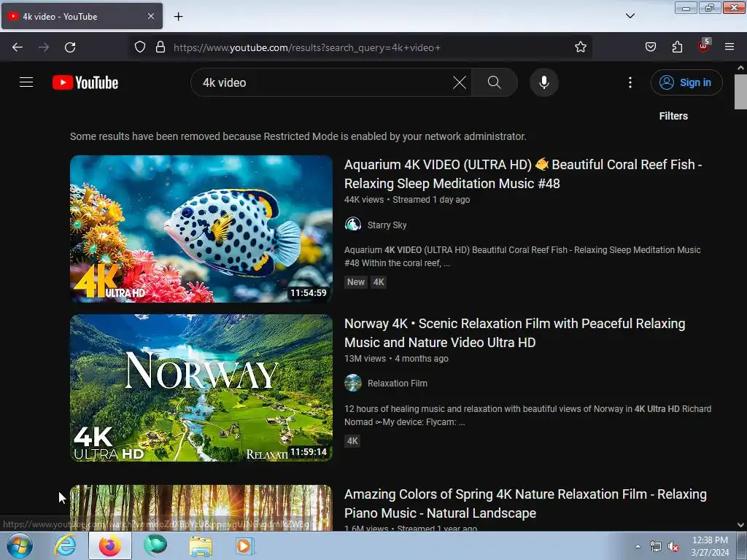The height and width of the screenshot is (560, 747).
Task: Save the page to Pocket
Action: point(650,47)
